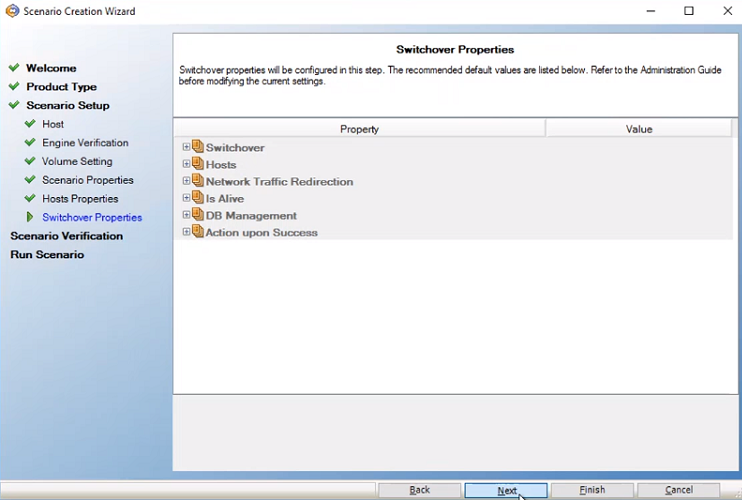This screenshot has width=742, height=500.
Task: Open the Volume Setting step
Action: click(x=77, y=161)
